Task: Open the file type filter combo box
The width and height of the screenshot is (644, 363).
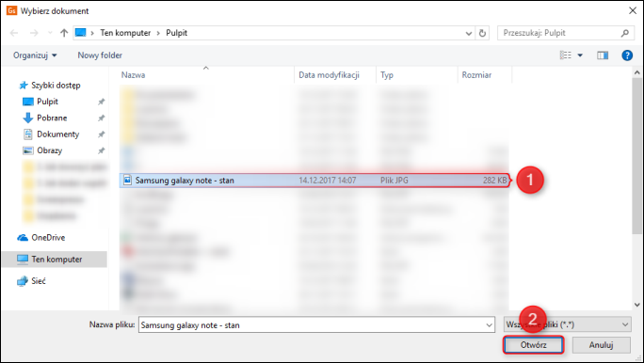Action: pyautogui.click(x=568, y=324)
